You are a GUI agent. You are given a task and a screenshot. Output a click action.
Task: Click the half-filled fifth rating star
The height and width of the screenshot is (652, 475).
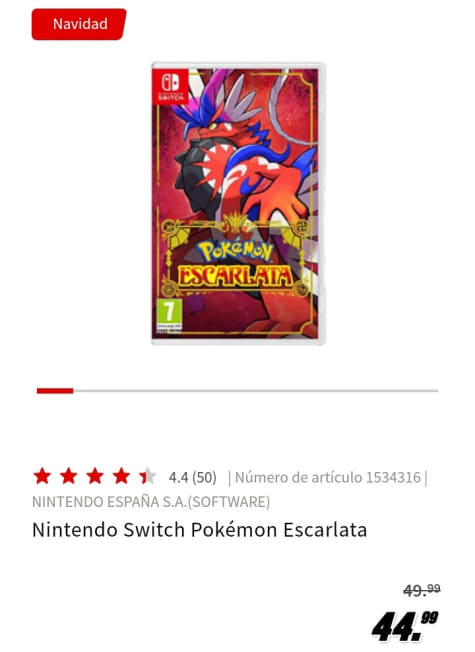coord(147,476)
